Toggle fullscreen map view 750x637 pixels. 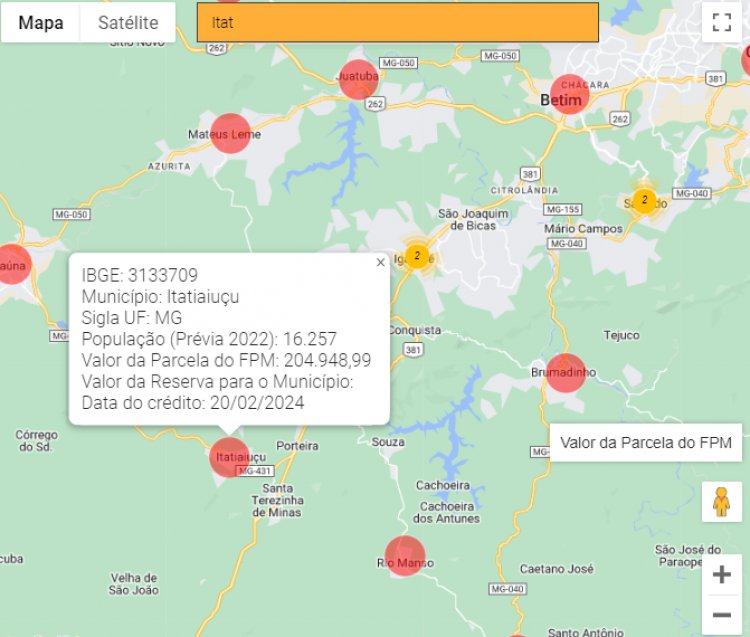tap(721, 22)
